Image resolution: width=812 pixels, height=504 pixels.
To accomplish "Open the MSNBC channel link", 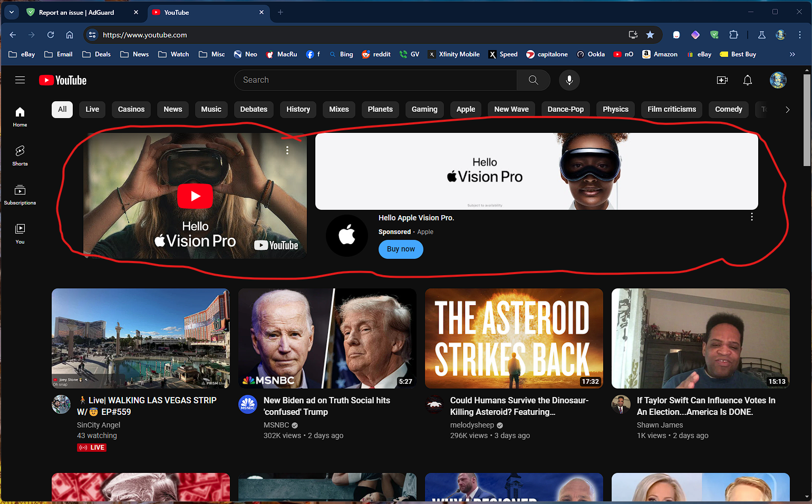I will click(x=276, y=425).
